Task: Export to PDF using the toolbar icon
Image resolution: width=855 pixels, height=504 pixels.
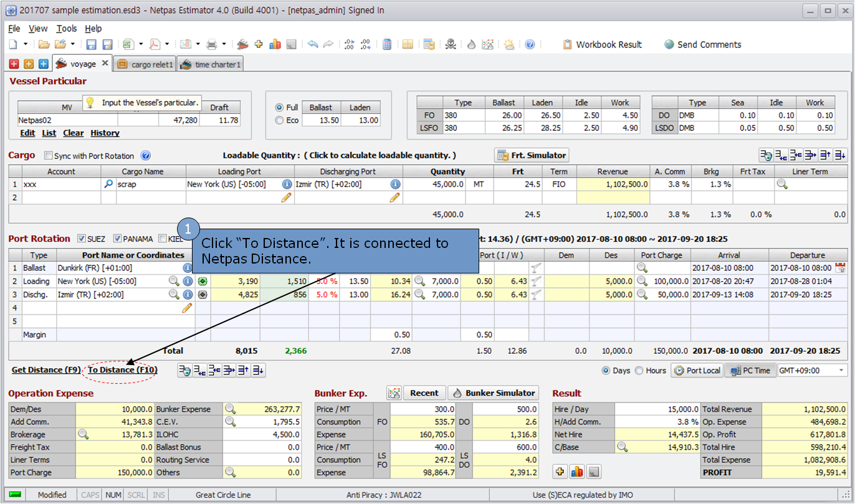Action: click(155, 44)
